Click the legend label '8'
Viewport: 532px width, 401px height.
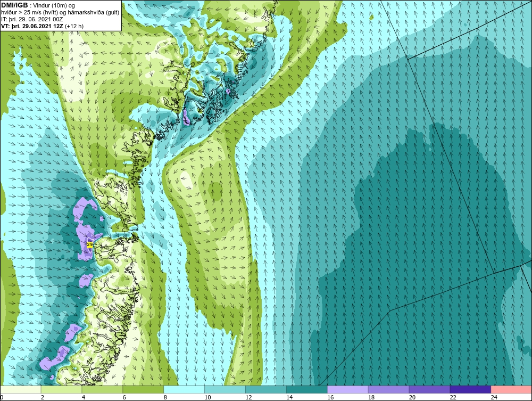tap(165, 397)
